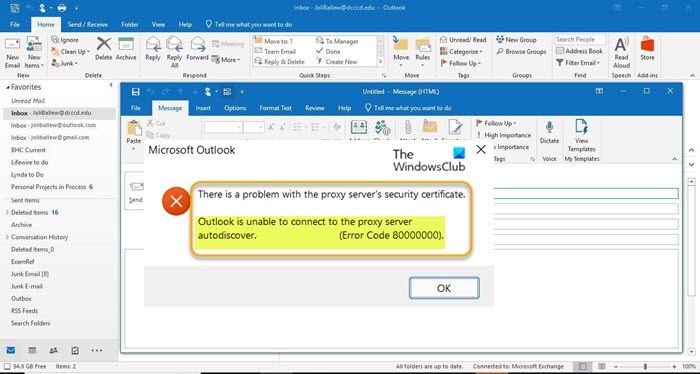This screenshot has width=700, height=374.
Task: Open the File tab in main window
Action: [15, 25]
